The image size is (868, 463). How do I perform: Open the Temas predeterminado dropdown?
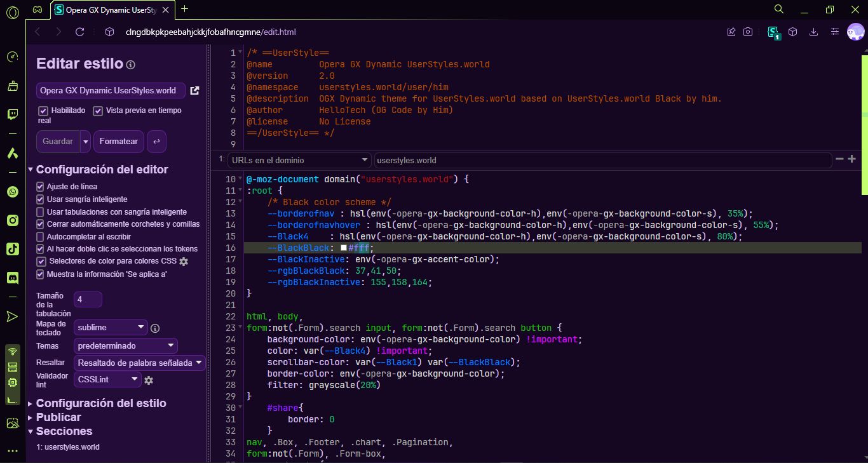pos(126,346)
